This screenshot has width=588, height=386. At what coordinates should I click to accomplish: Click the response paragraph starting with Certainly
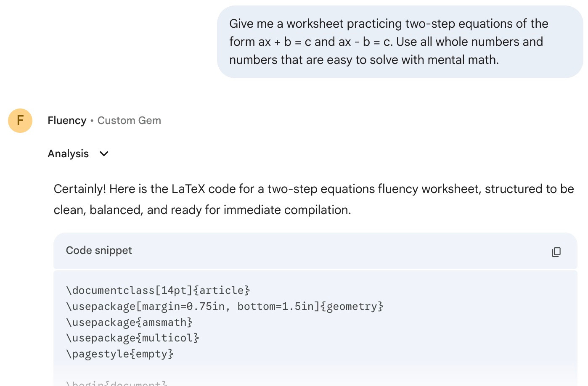click(x=314, y=199)
